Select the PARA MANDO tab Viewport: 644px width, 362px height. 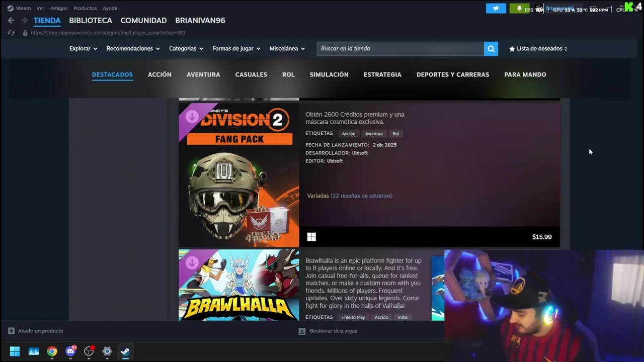[525, 74]
